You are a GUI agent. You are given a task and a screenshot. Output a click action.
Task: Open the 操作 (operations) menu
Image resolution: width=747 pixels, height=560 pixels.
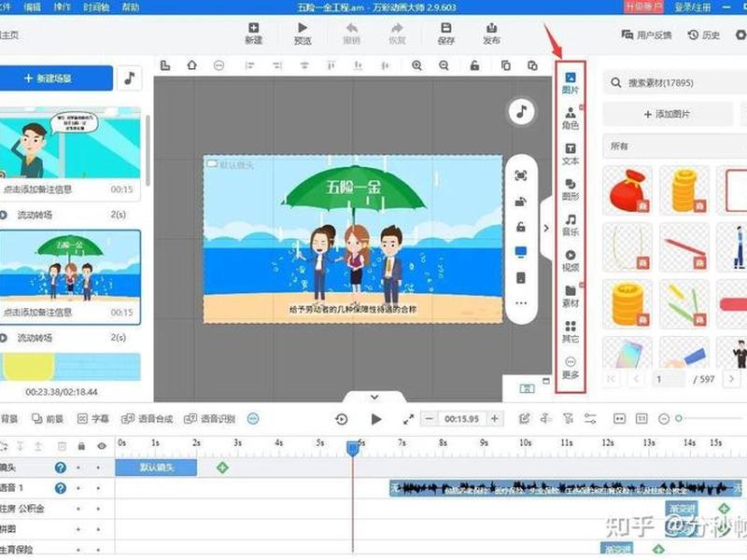pyautogui.click(x=62, y=7)
